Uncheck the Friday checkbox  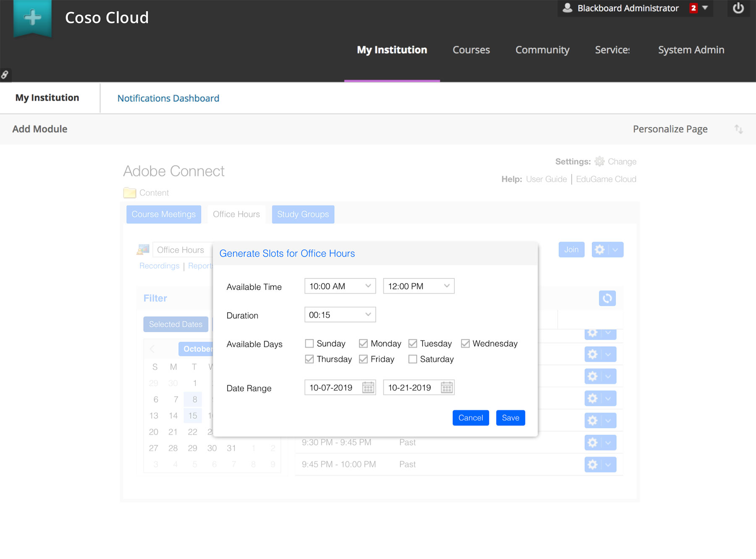point(363,359)
